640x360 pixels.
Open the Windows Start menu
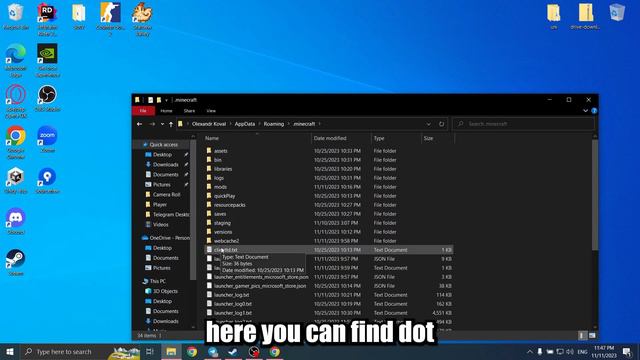coord(10,351)
